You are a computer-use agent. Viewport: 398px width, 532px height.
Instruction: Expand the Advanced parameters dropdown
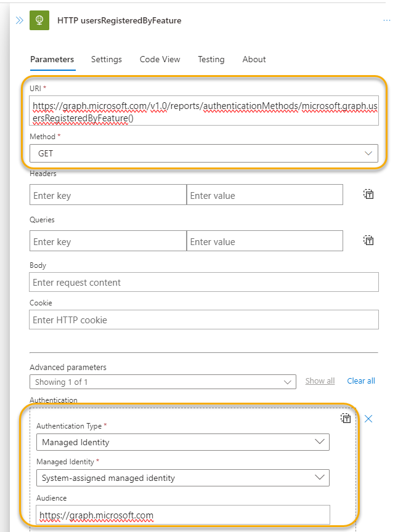[163, 382]
